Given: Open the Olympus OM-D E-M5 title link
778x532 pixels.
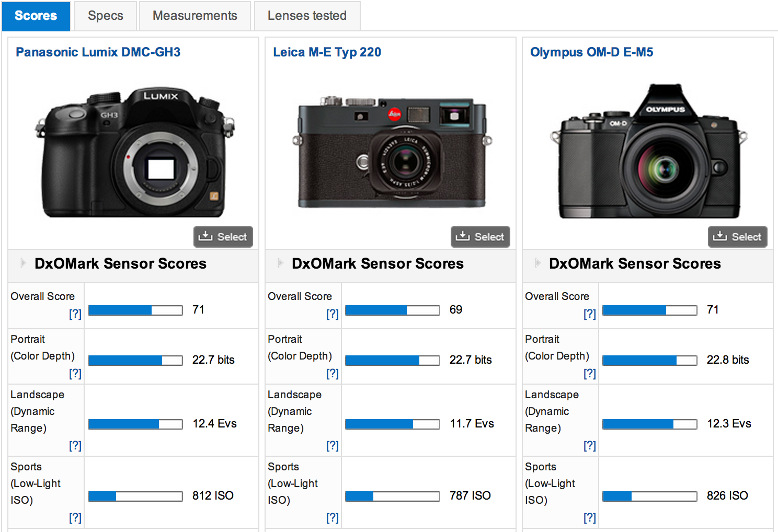Looking at the screenshot, I should click(x=592, y=52).
